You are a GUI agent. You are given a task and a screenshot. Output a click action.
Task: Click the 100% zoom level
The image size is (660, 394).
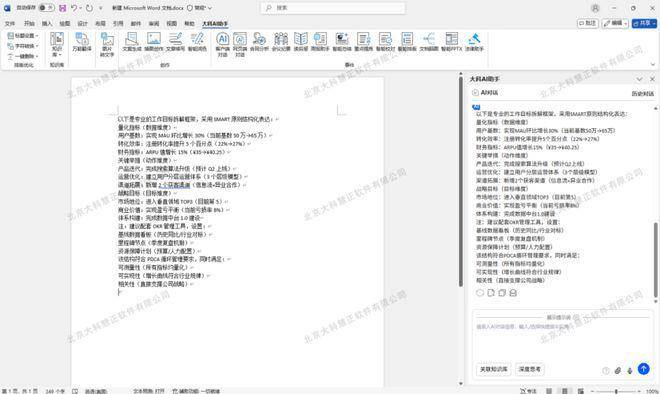point(652,391)
